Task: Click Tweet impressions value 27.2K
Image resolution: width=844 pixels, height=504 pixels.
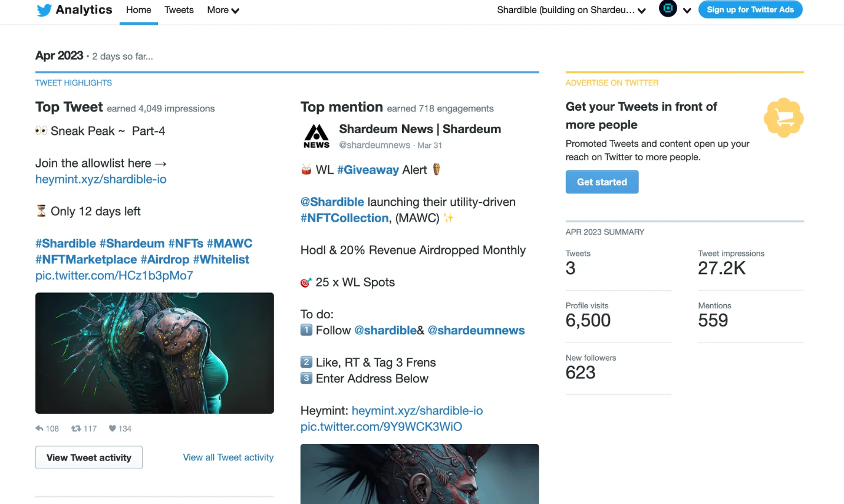Action: tap(722, 268)
